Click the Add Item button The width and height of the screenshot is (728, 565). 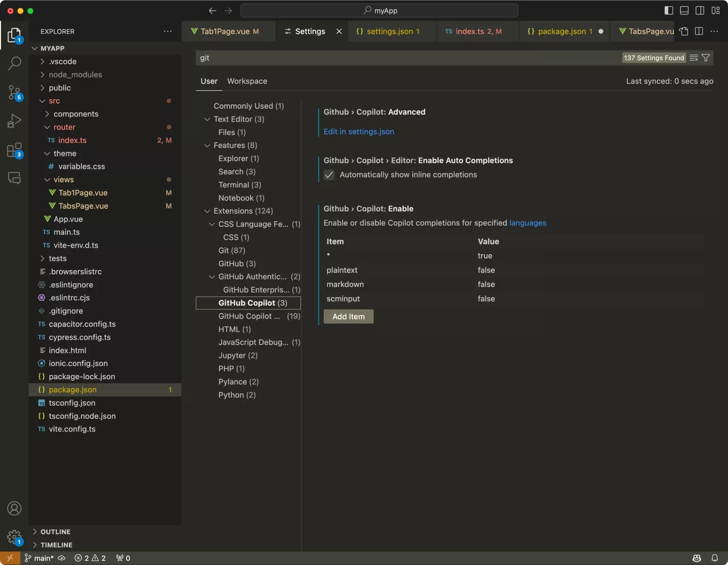point(349,316)
